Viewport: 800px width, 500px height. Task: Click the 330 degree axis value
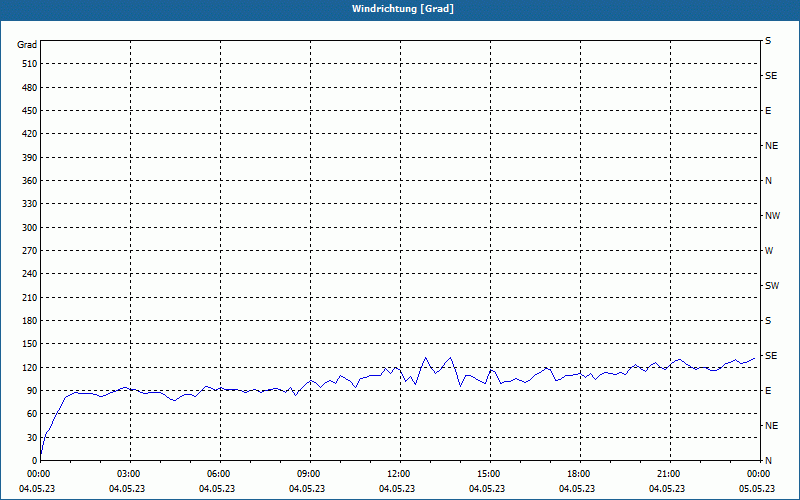click(x=30, y=204)
